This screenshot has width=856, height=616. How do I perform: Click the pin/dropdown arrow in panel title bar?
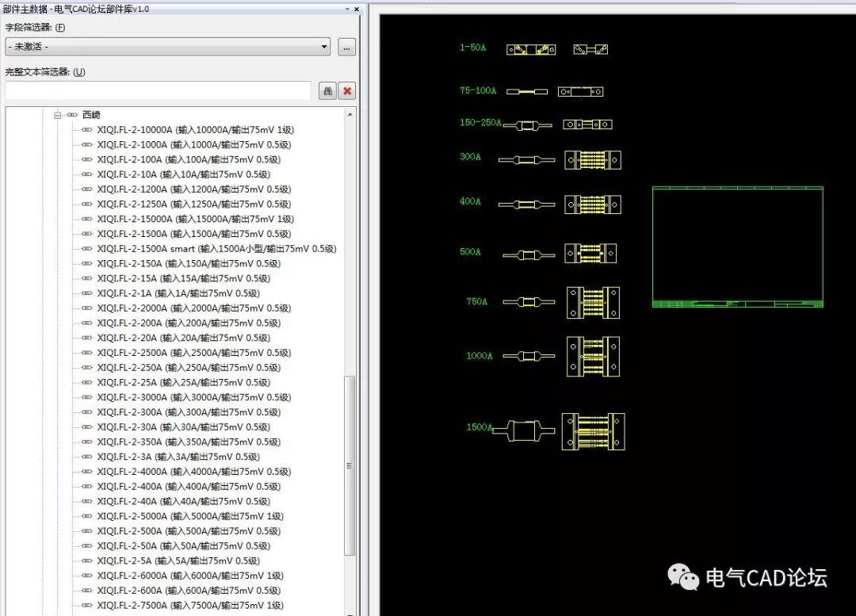tap(347, 9)
